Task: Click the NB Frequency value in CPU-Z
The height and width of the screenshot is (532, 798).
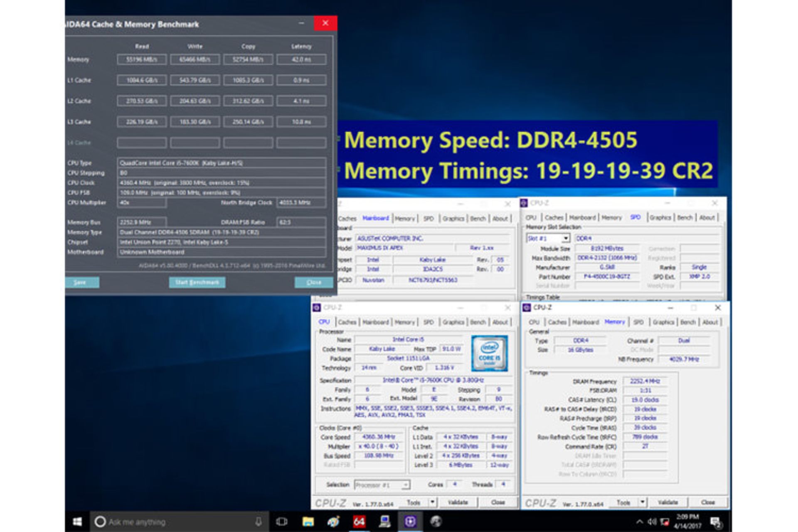Action: point(684,359)
